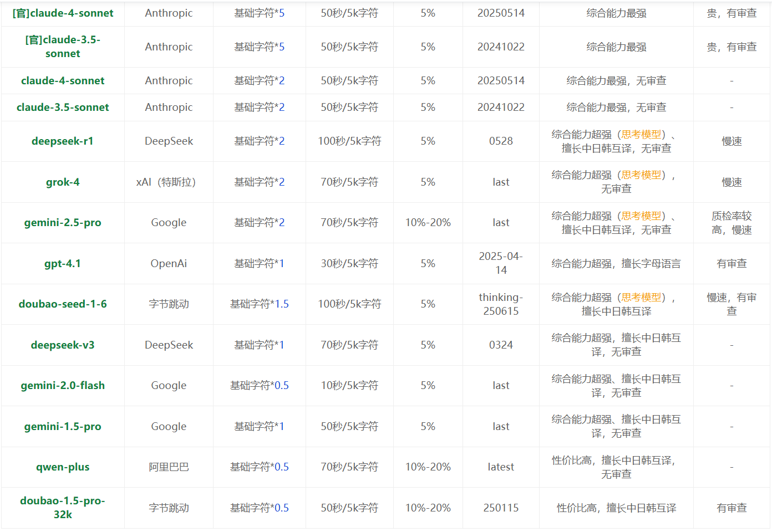Select the deepseek-v3 model name
The height and width of the screenshot is (532, 772).
point(63,345)
